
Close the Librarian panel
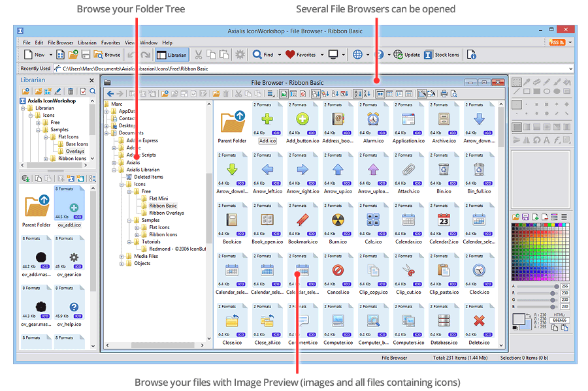pos(92,80)
